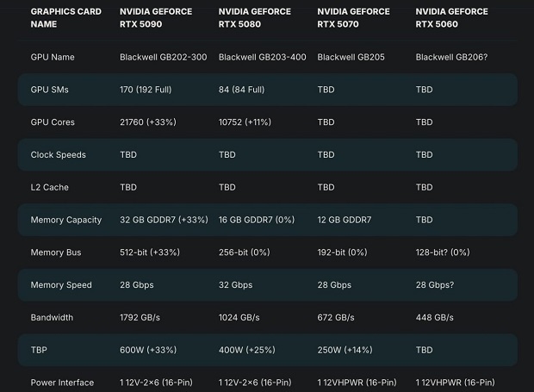Click the 32 Gbps memory speed value
534x392 pixels.
click(235, 285)
